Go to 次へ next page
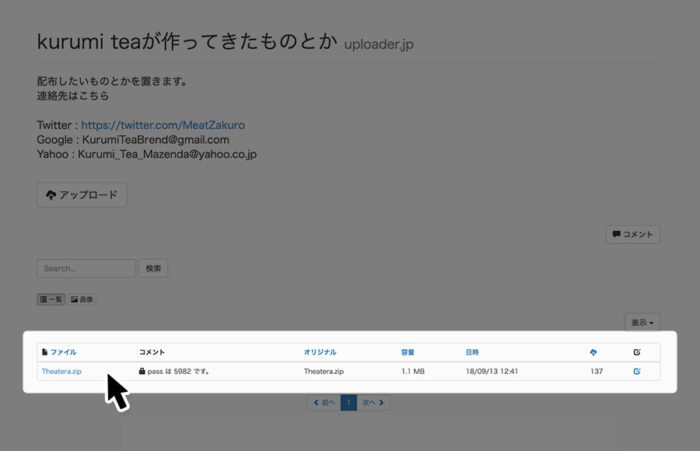This screenshot has height=451, width=700. pyautogui.click(x=373, y=402)
